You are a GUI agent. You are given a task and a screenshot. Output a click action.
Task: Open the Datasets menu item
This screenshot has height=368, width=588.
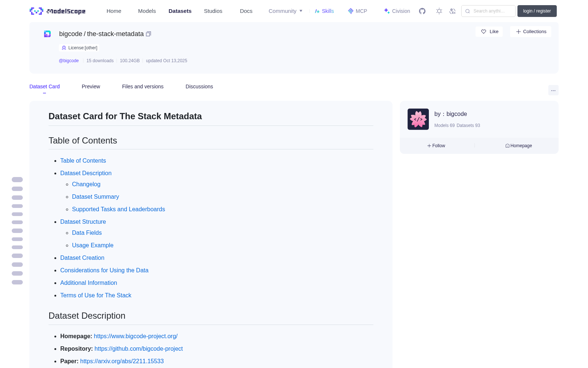[x=180, y=11]
